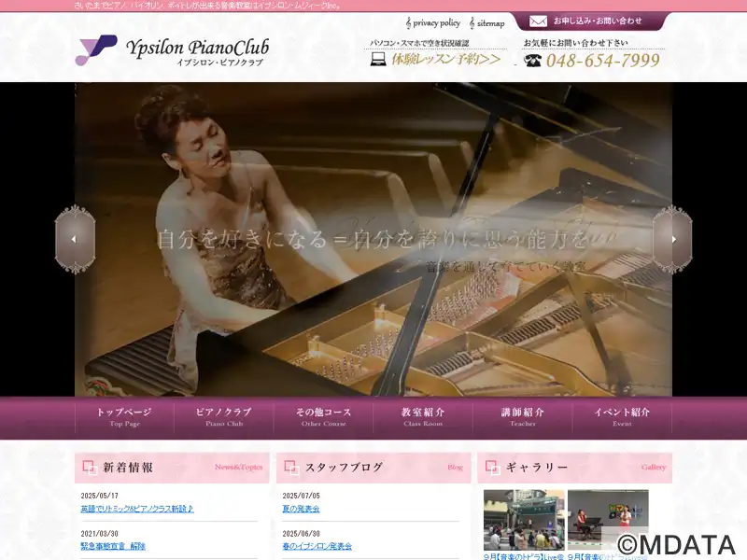Click the 体験レッスン予約>> trial lesson link
The width and height of the screenshot is (747, 560).
(446, 59)
